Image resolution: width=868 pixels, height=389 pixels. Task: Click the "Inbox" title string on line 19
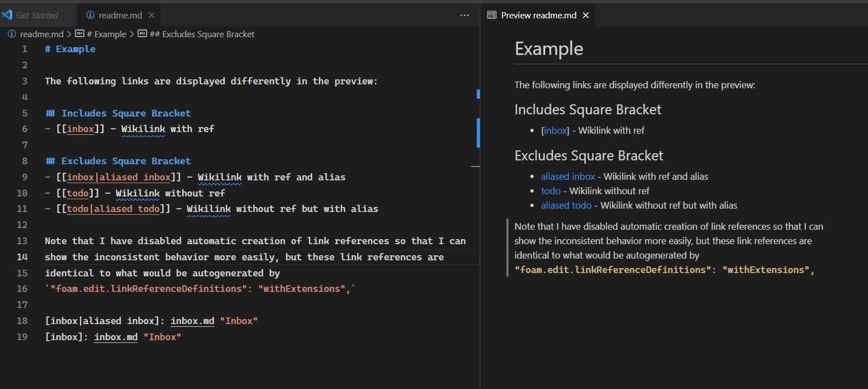[162, 337]
